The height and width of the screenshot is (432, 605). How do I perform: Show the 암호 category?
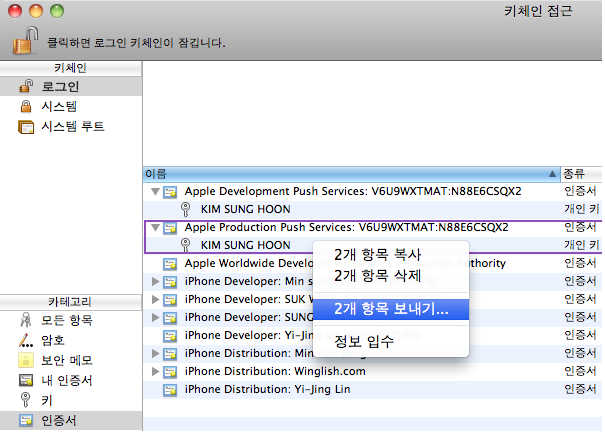click(71, 340)
